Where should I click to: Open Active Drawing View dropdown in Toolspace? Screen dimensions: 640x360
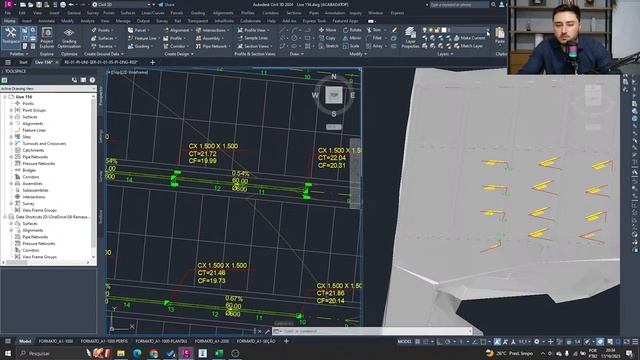(48, 89)
